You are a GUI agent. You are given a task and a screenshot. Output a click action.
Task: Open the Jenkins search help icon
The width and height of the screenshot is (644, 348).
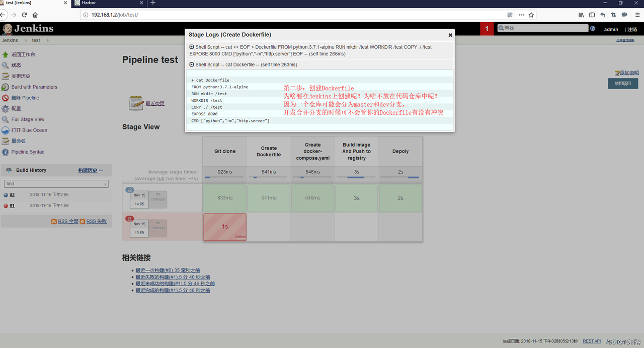click(x=593, y=29)
